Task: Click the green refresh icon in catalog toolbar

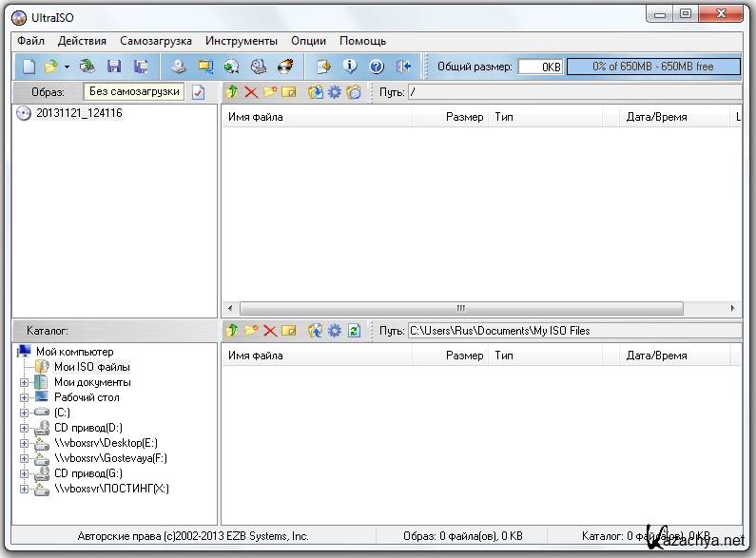Action: point(354,331)
